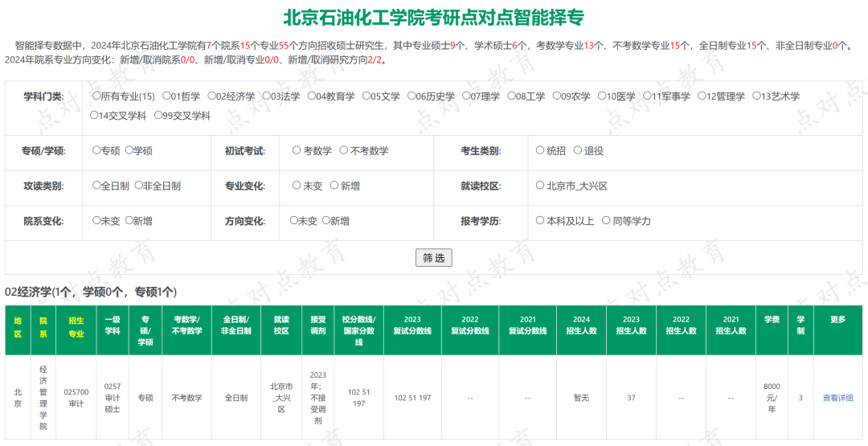Pick the 11军事学 radio button
Screen dimensions: 868x446
(x=647, y=96)
